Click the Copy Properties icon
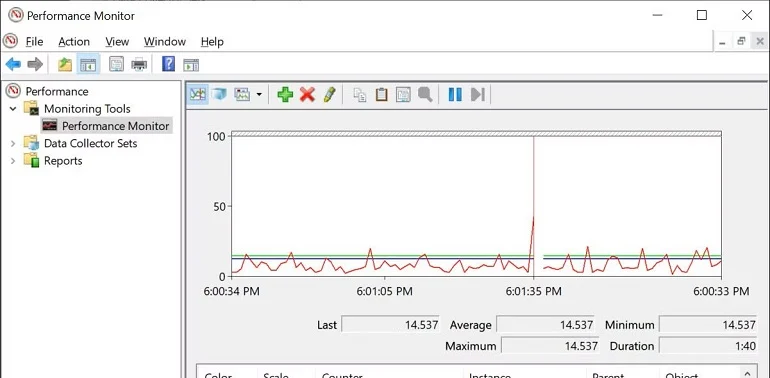Screen dimensions: 770x378 [360, 94]
